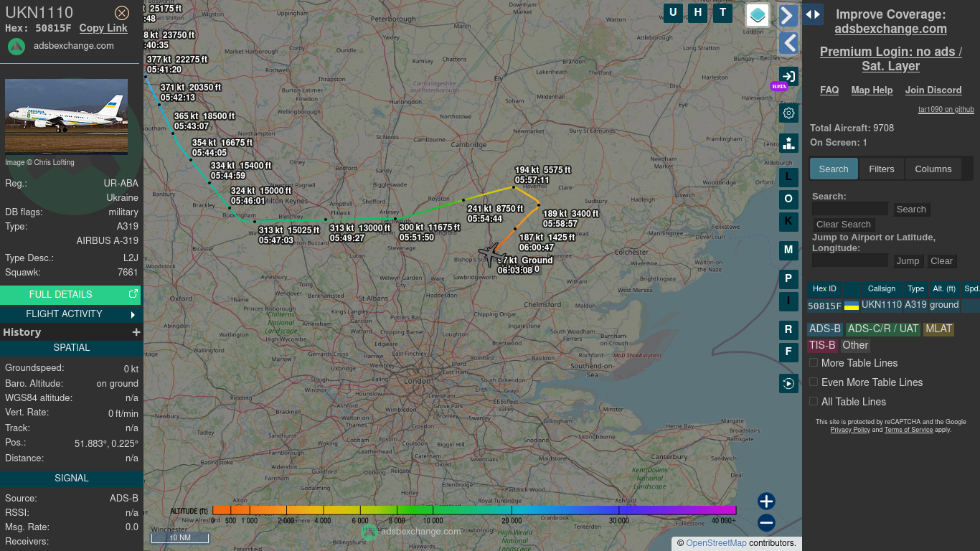Click the MLAT legend swatch
This screenshot has width=980, height=551.
[x=938, y=329]
